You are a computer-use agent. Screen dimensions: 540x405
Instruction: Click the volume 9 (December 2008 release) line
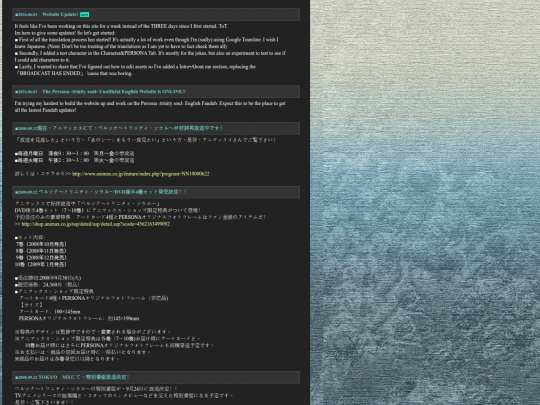point(41,258)
